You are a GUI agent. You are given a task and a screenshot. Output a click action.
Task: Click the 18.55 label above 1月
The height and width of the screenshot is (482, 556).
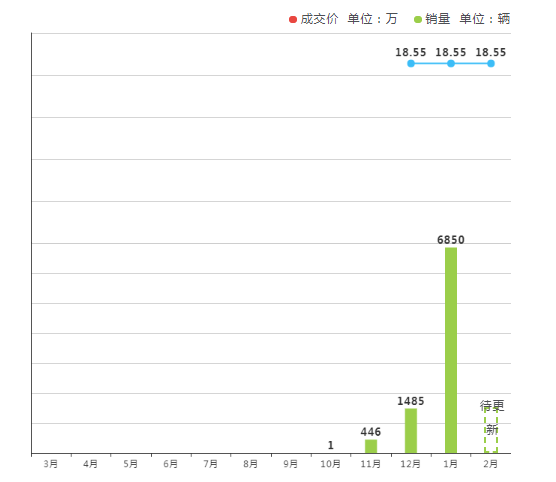pyautogui.click(x=451, y=52)
